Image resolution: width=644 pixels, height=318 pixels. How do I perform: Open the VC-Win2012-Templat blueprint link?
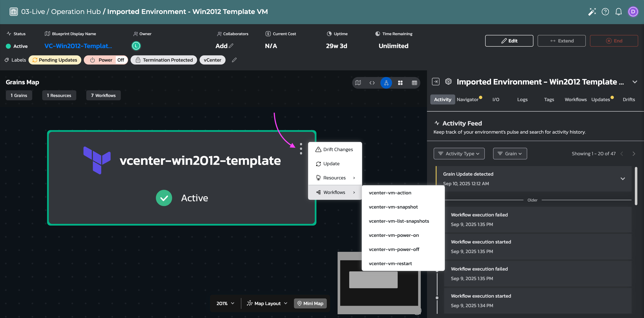(x=78, y=46)
